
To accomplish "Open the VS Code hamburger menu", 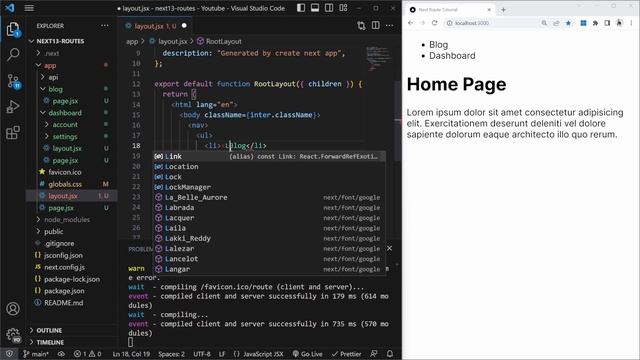I will pyautogui.click(x=29, y=8).
